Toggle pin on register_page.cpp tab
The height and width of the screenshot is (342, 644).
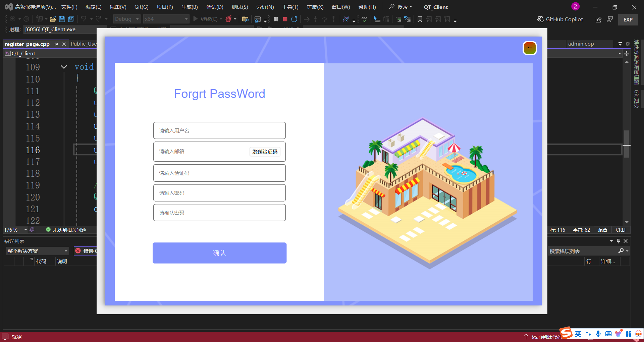point(56,44)
